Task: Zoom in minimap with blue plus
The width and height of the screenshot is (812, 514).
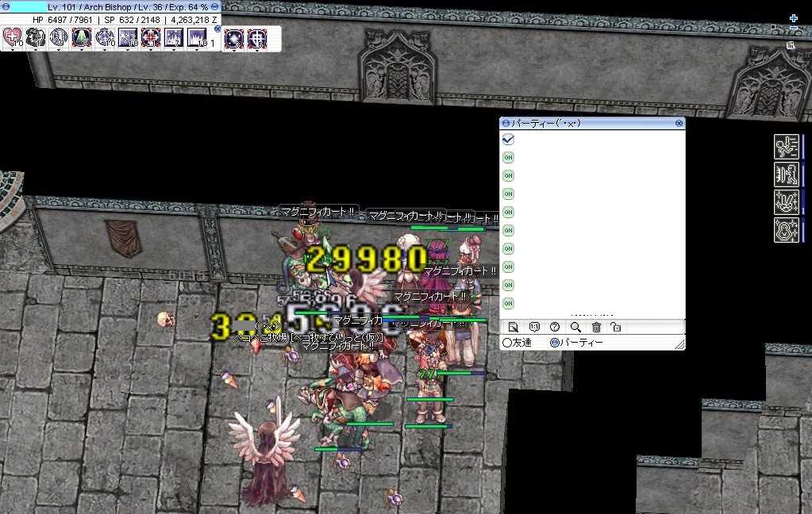Action: (x=794, y=19)
